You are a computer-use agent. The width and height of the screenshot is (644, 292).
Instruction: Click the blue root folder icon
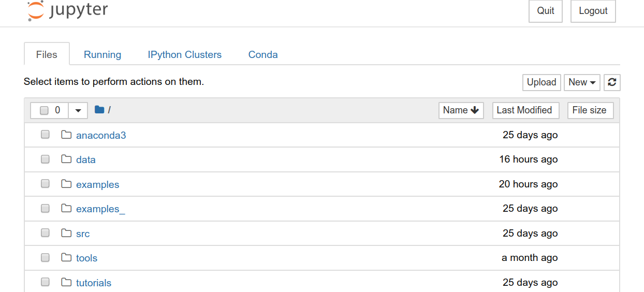point(99,110)
